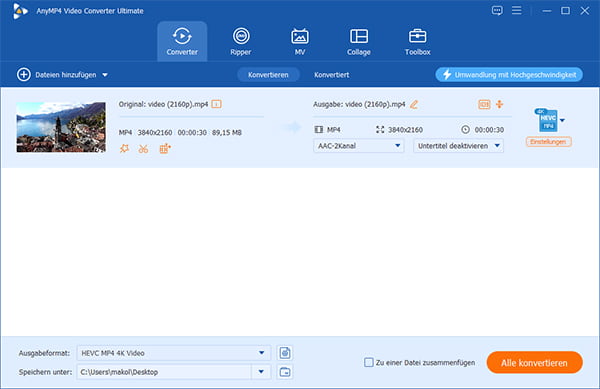Minimize the AnyMP4 window
Viewport: 600px width, 389px height.
(547, 11)
